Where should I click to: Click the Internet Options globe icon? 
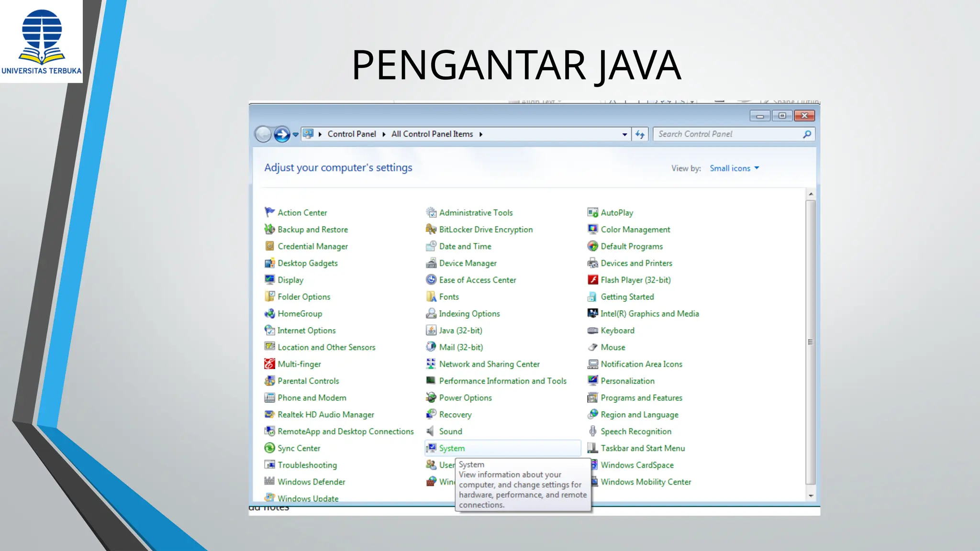[x=269, y=330]
